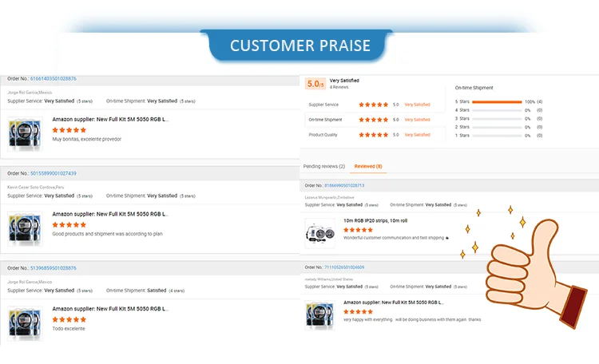Click product thumbnail in 'Todo excelente' review

(x=25, y=323)
